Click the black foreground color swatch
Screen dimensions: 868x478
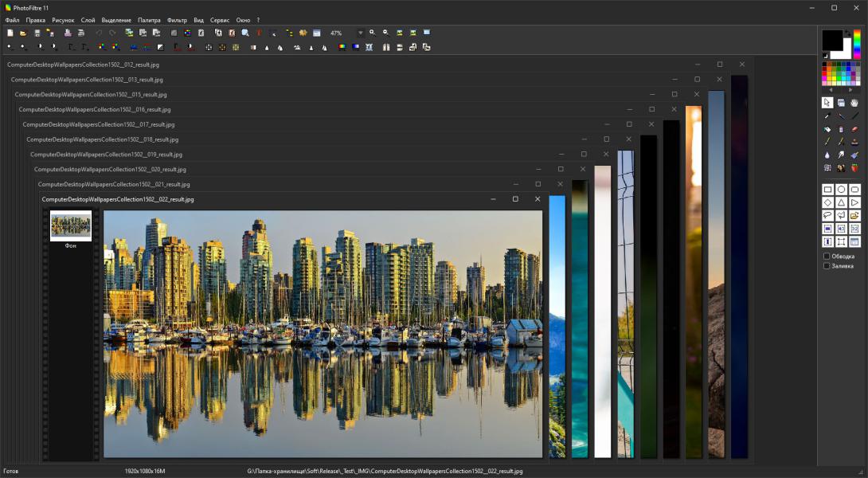tap(831, 40)
